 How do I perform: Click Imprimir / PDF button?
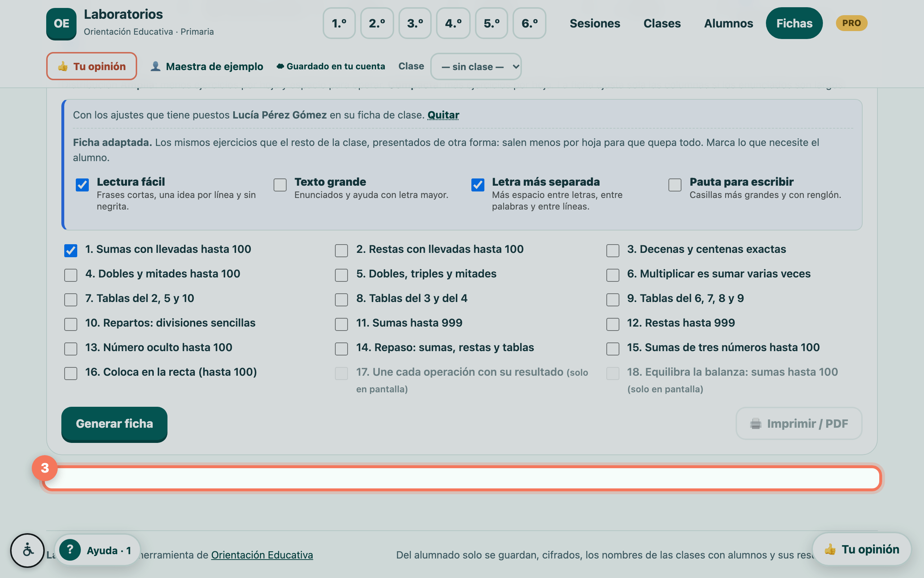[799, 423]
